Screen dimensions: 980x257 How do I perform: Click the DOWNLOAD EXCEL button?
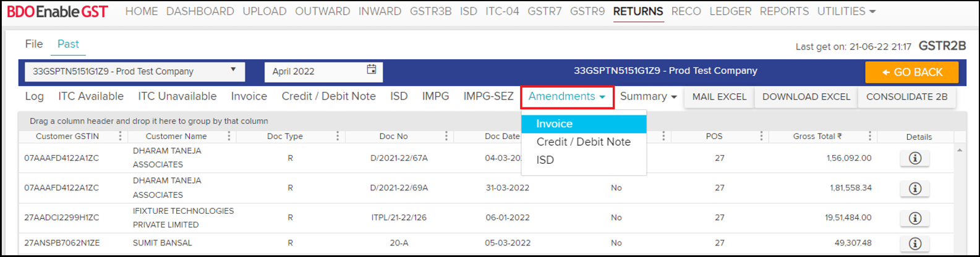pyautogui.click(x=806, y=96)
